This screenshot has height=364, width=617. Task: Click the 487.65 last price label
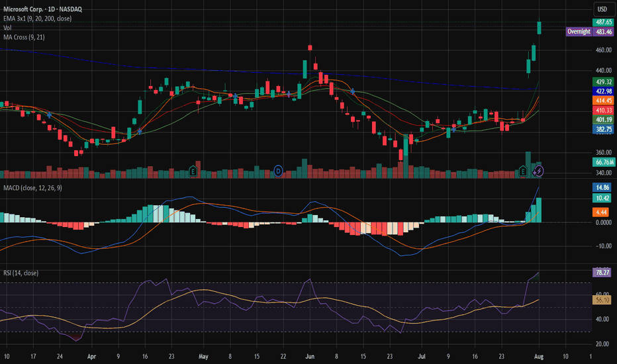(604, 22)
